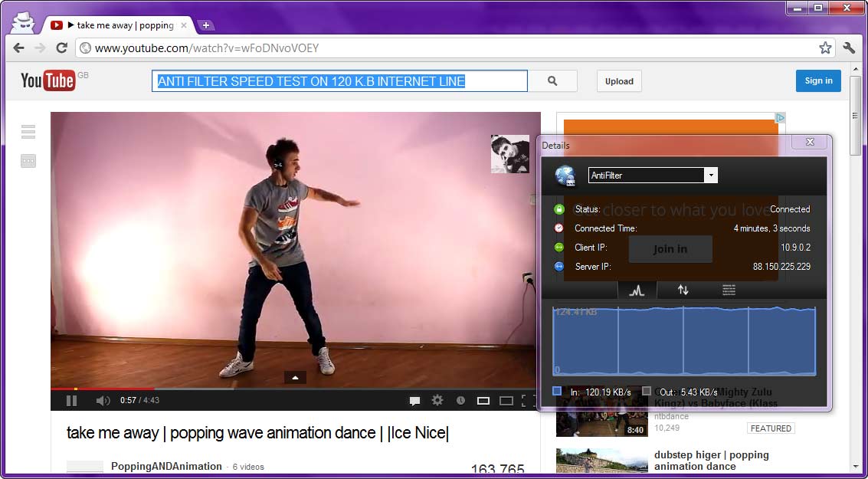Open PoppingANDAnimation channel link
The height and width of the screenshot is (479, 868).
coord(166,466)
